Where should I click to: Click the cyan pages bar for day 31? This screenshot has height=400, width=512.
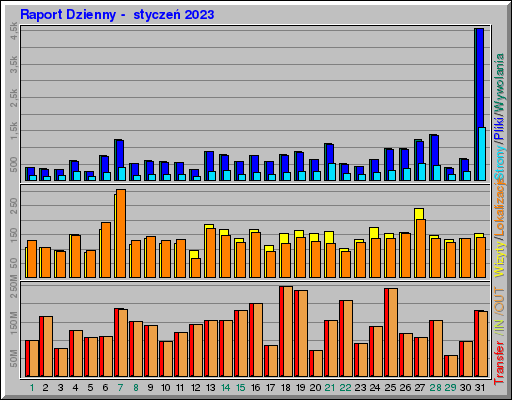(x=482, y=154)
